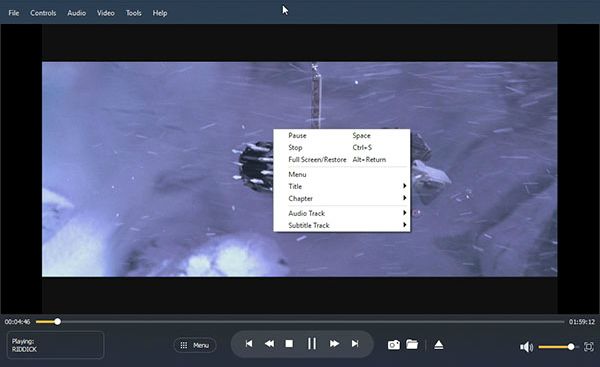
Task: Mute audio via the speaker icon
Action: click(x=527, y=347)
